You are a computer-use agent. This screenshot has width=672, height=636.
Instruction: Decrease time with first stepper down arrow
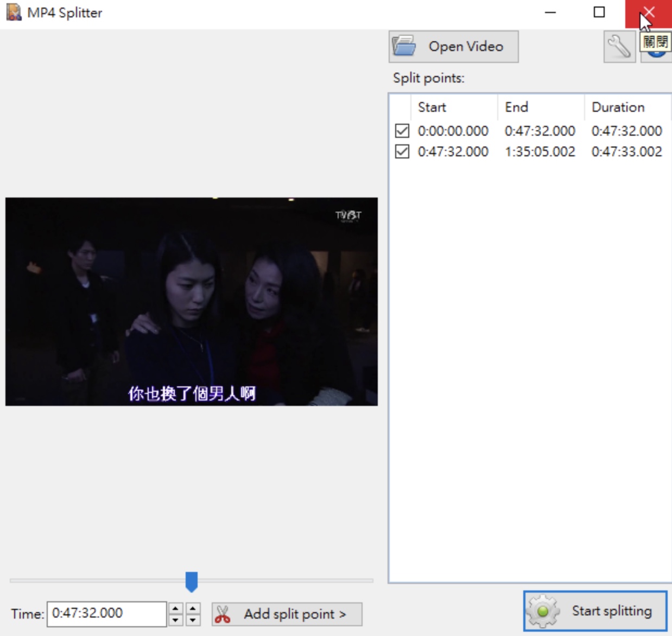(x=175, y=620)
